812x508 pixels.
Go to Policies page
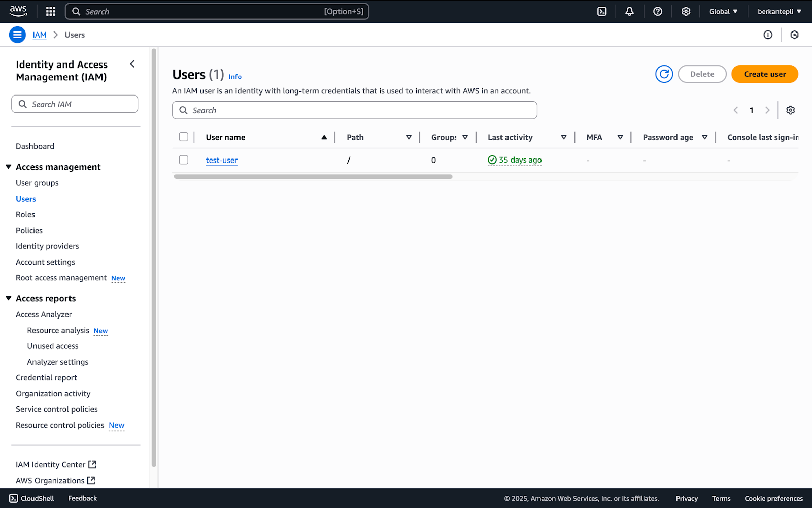tap(29, 230)
